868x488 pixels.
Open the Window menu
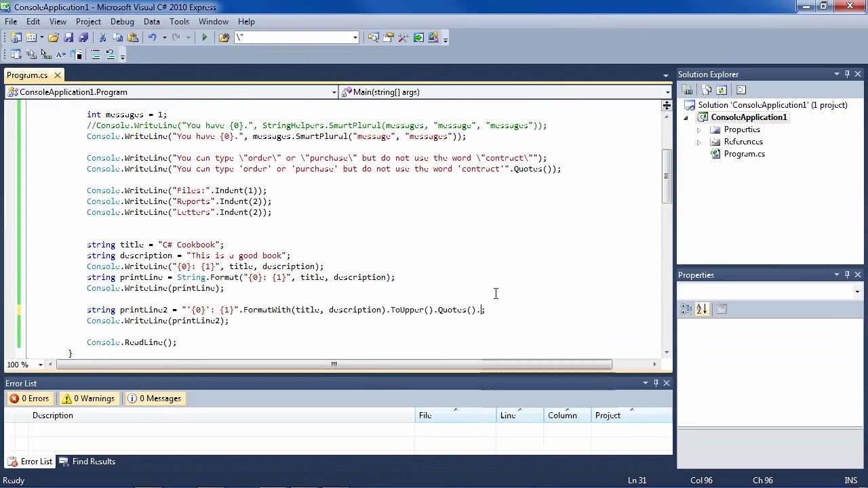(x=214, y=22)
